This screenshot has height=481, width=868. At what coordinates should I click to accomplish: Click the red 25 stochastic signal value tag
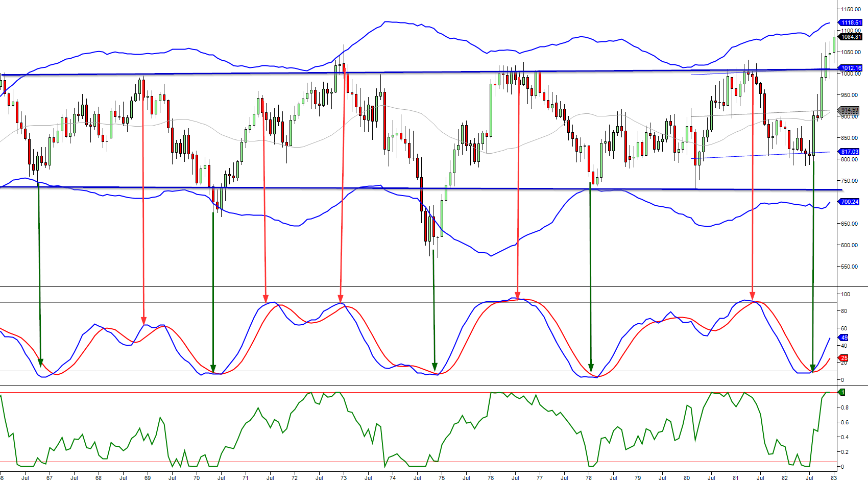[x=845, y=358]
